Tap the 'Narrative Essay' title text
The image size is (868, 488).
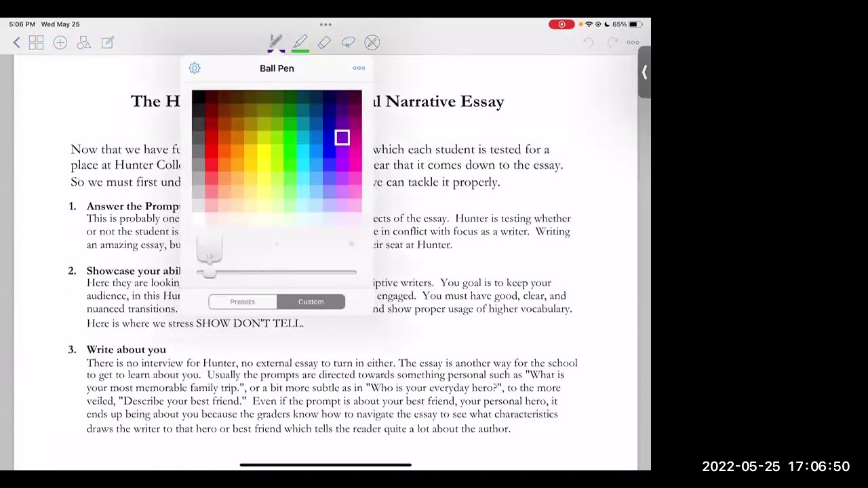click(445, 102)
